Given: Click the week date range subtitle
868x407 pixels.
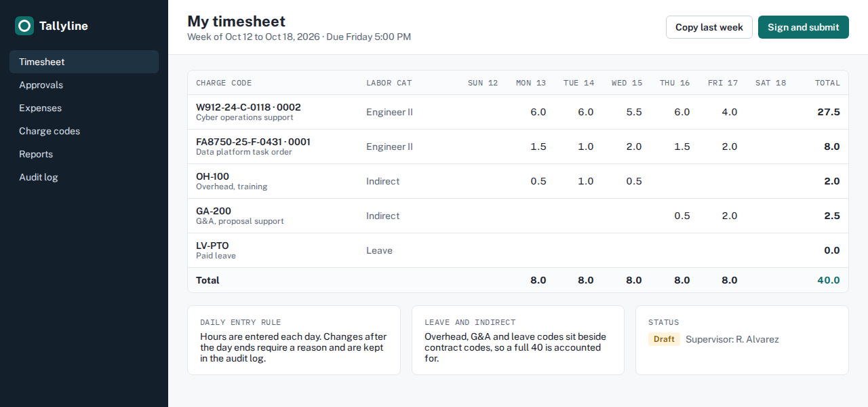Looking at the screenshot, I should click(x=299, y=37).
